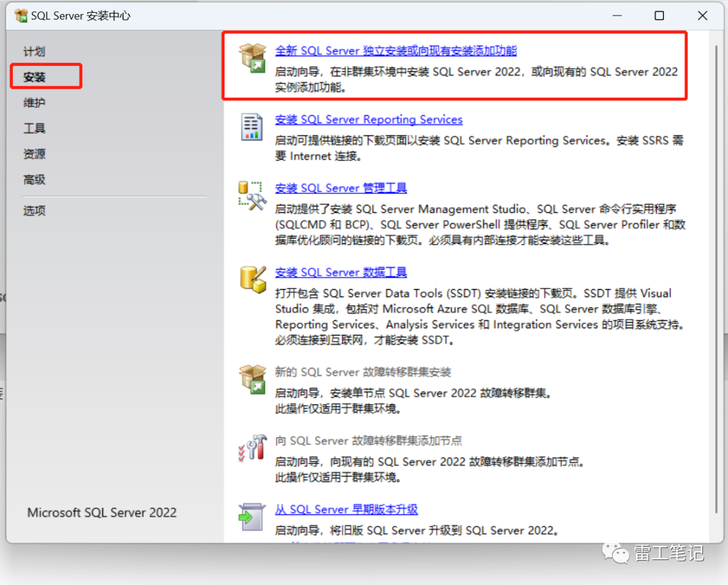The width and height of the screenshot is (728, 585).
Task: Click disabled 向 SQL Server 故障转移群集添加节点 heading
Action: (x=369, y=441)
